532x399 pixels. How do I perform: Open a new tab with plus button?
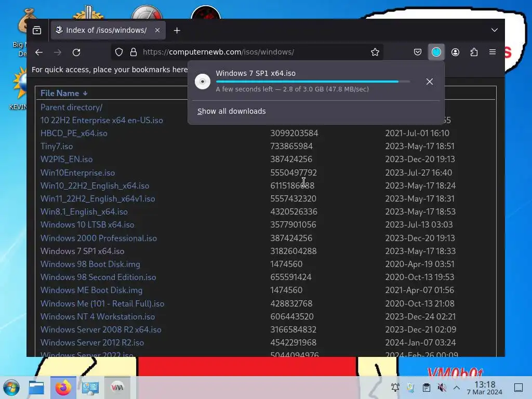coord(177,31)
